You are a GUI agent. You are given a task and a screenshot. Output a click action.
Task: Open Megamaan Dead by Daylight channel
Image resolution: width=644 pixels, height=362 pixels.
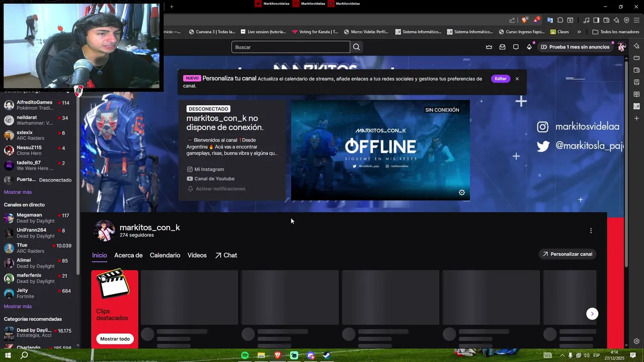coord(38,218)
